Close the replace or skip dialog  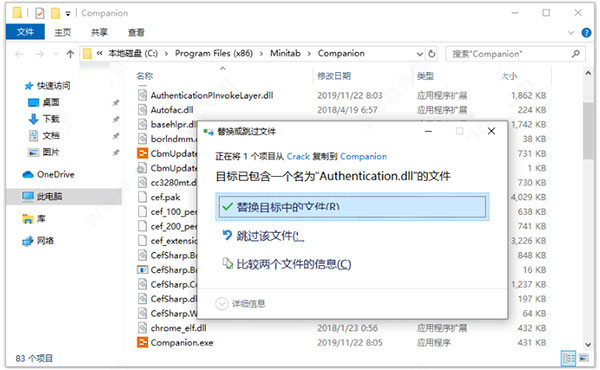point(491,131)
